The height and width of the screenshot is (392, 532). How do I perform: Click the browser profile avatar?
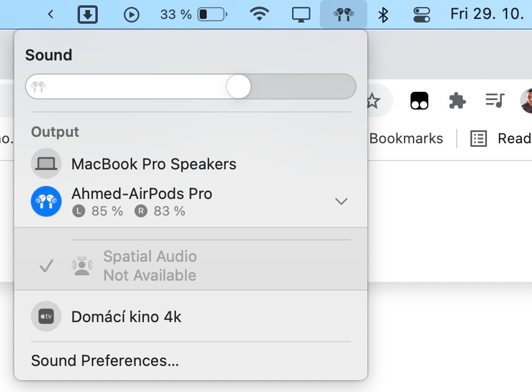pos(527,101)
